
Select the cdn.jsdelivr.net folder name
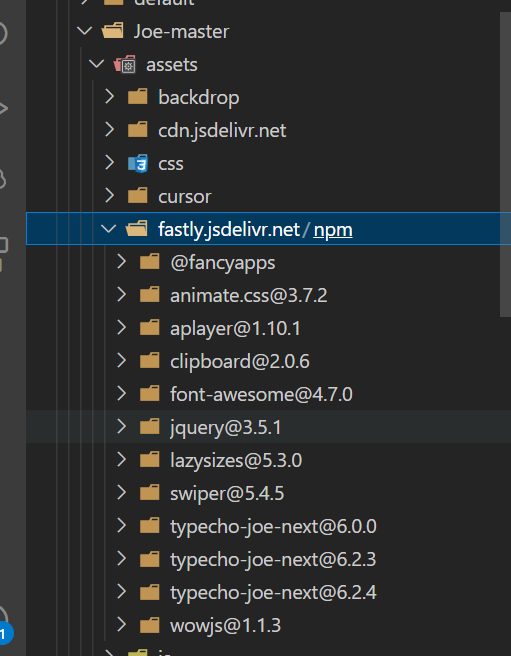pos(222,131)
